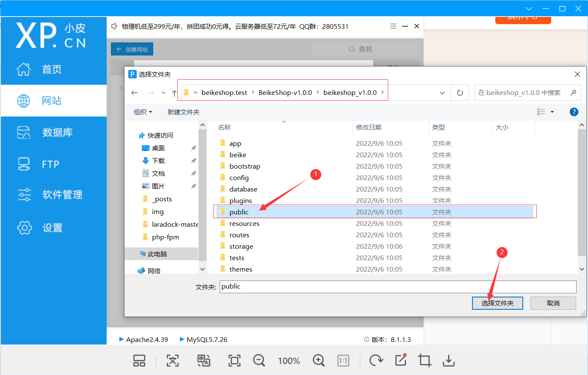588x375 pixels.
Task: Sort by 大小 column header
Action: coord(502,127)
